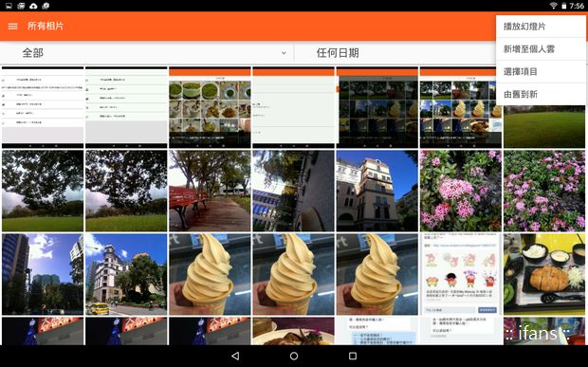Open the green lawn photo under menu
This screenshot has height=367, width=588.
coord(544,126)
